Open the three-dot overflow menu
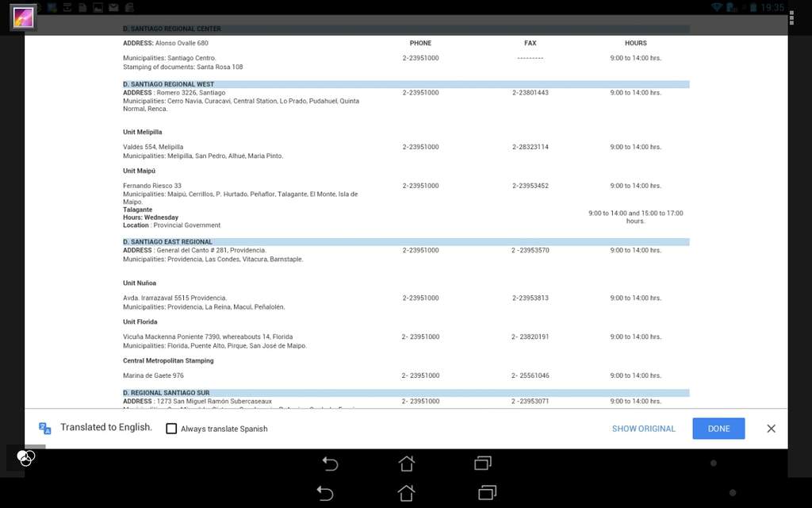 (x=791, y=17)
